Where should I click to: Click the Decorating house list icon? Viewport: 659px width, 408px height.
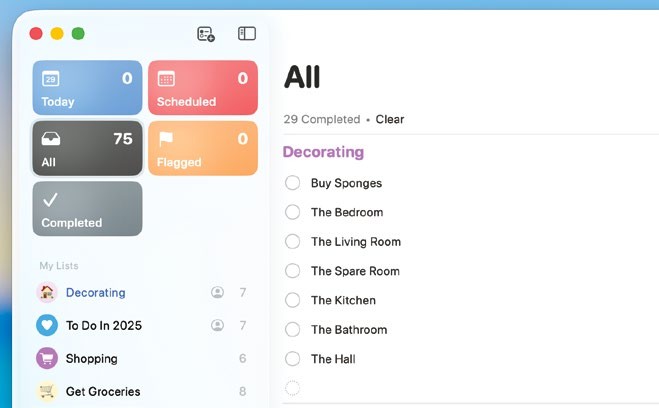click(47, 293)
